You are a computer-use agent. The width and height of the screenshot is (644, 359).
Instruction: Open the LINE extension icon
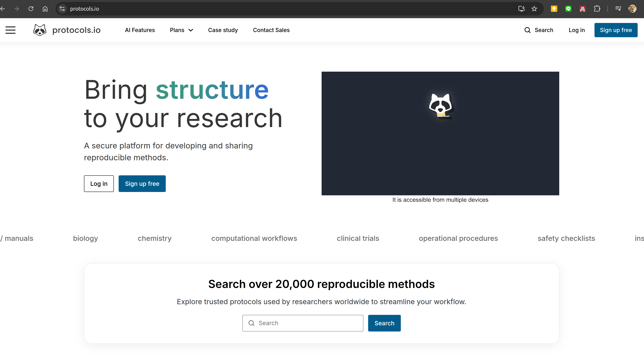click(568, 9)
